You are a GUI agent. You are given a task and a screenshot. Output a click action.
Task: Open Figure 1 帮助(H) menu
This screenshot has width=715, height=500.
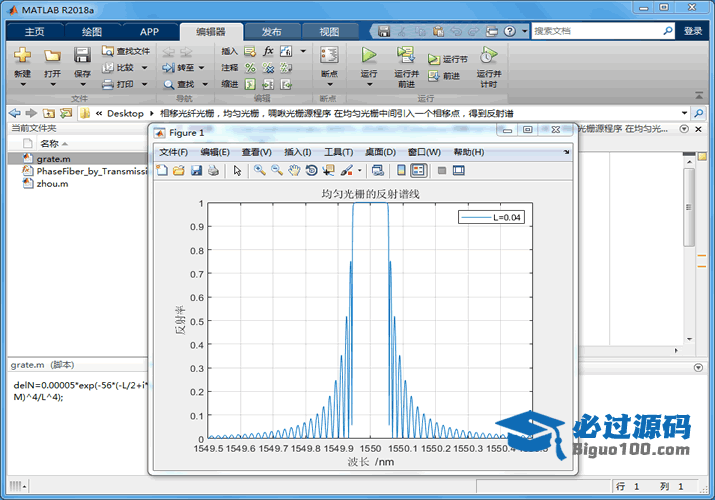(468, 152)
